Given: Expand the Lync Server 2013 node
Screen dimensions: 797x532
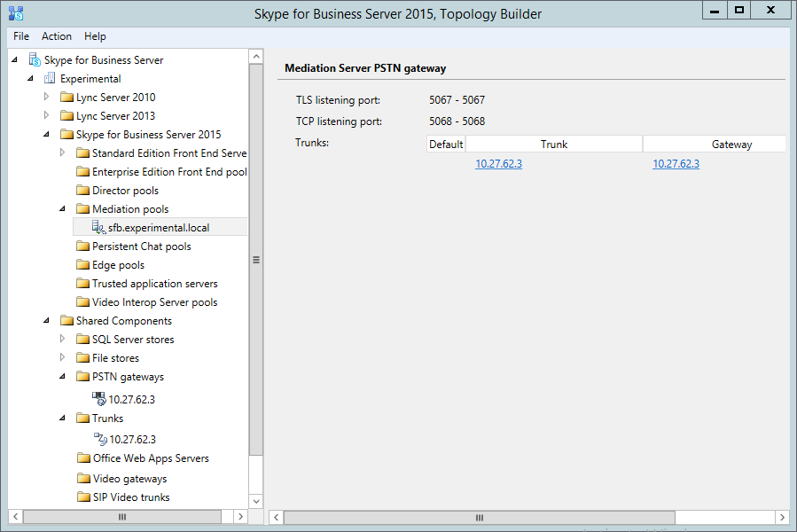Looking at the screenshot, I should tap(46, 115).
